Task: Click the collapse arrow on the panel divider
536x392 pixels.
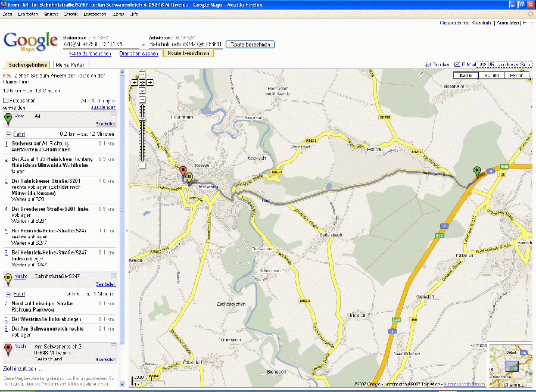Action: [127, 231]
